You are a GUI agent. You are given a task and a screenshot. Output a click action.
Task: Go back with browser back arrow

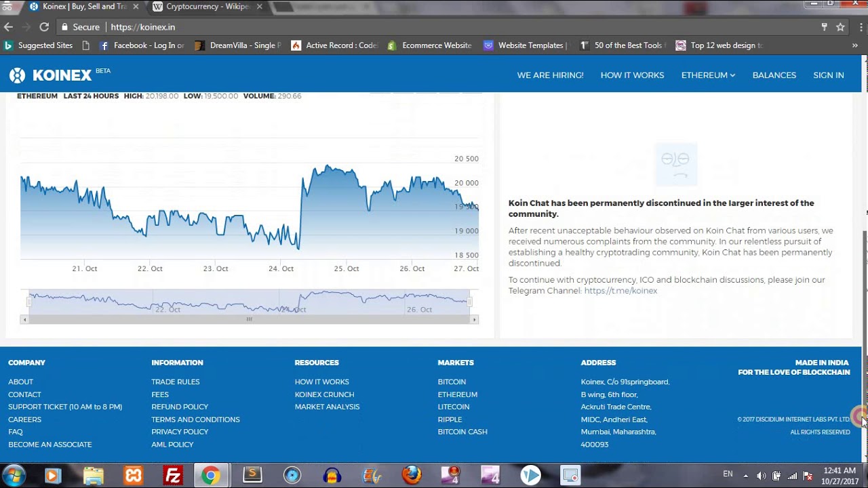click(8, 27)
